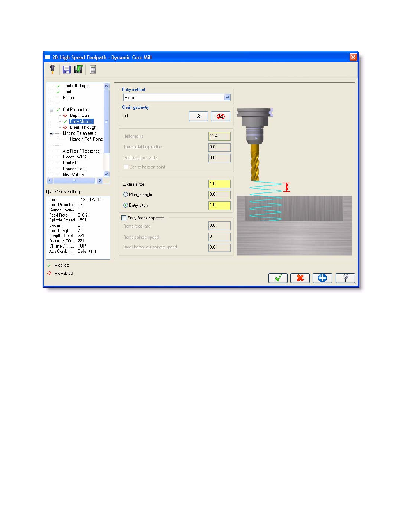Click the unselect chain geometry button
Screen dimensions: 414x532
coord(220,116)
